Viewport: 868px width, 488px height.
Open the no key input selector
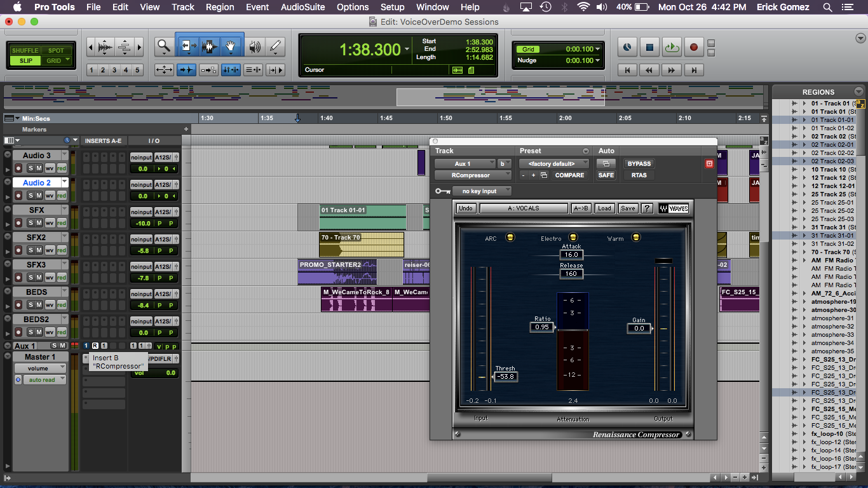[x=482, y=191]
